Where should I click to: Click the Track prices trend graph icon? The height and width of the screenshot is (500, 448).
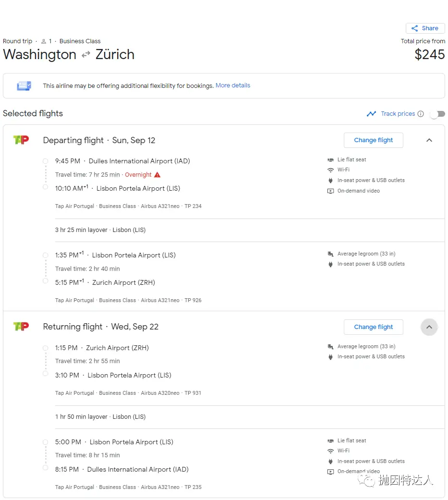[x=371, y=114]
